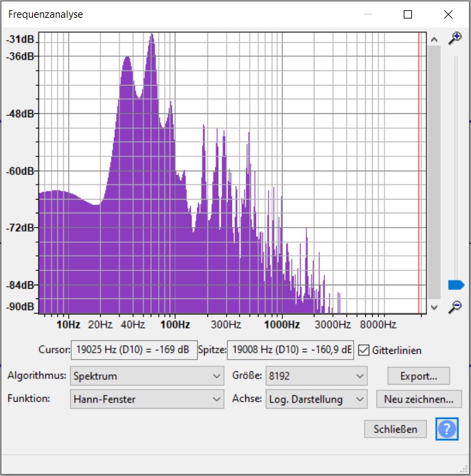Click the zoom out magnifier icon
Viewport: 471px width, 476px height.
[x=455, y=307]
